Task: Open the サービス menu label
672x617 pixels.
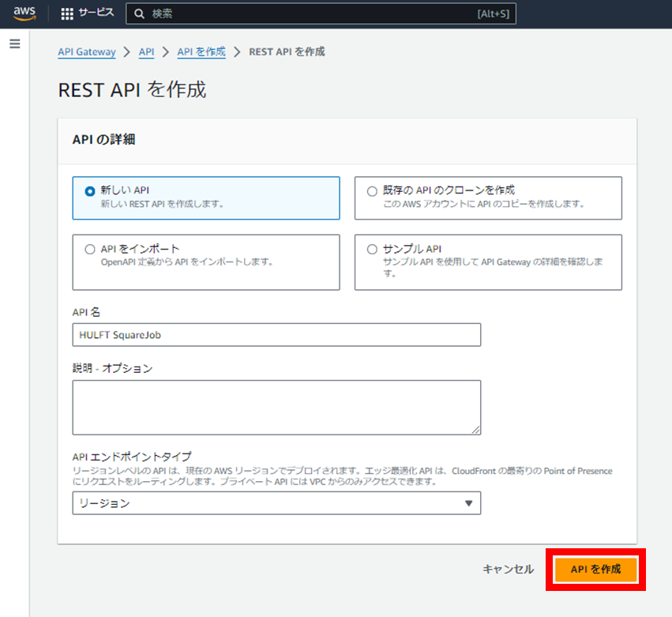Action: tap(96, 13)
